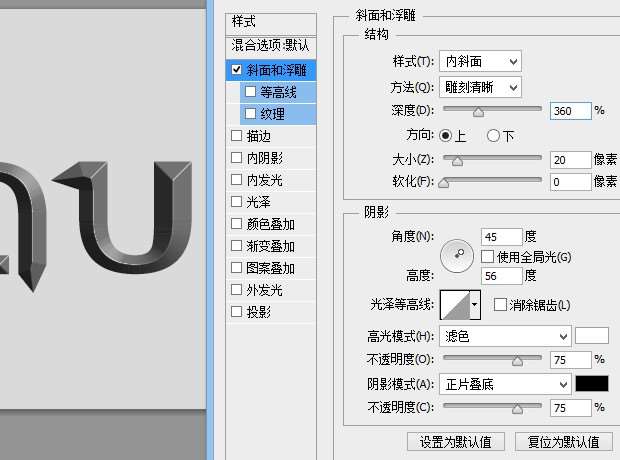Click the 复位为默认值 button
Viewport: 620px width, 460px height.
[x=563, y=442]
